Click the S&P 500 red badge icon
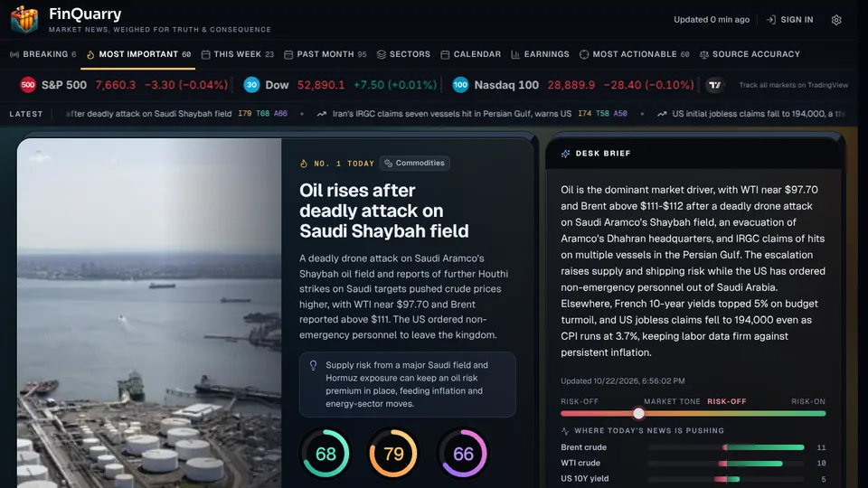 click(28, 85)
